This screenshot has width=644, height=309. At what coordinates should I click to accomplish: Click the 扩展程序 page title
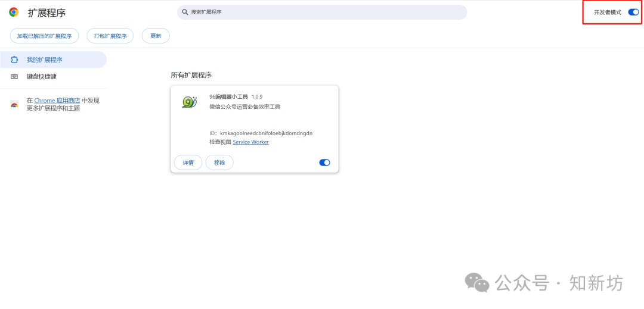tap(47, 13)
